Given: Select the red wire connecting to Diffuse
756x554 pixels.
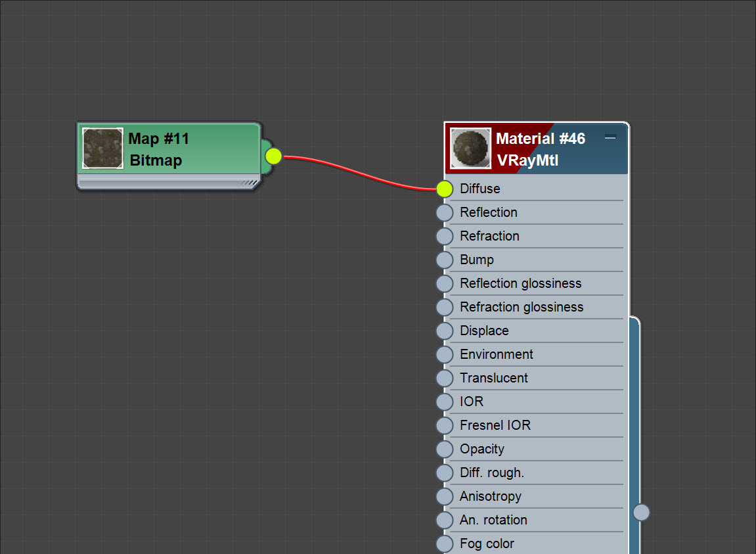Looking at the screenshot, I should click(x=360, y=173).
